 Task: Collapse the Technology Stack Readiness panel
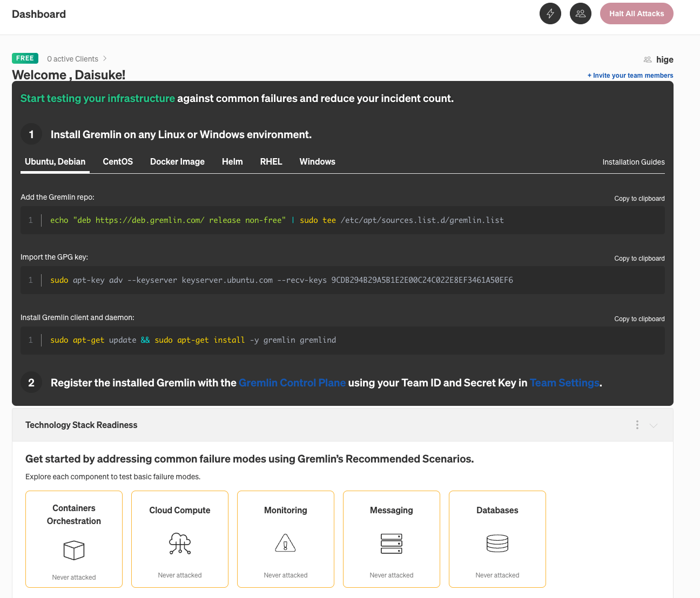tap(654, 425)
